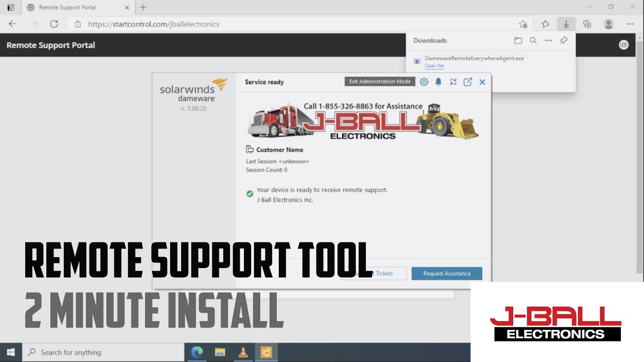Click Open file link in Downloads
The width and height of the screenshot is (644, 362).
point(434,66)
